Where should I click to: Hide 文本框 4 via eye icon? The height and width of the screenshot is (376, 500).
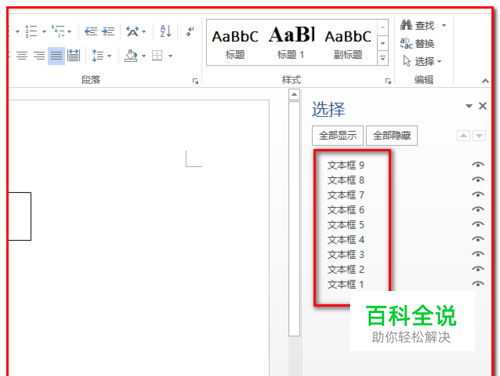click(x=478, y=239)
